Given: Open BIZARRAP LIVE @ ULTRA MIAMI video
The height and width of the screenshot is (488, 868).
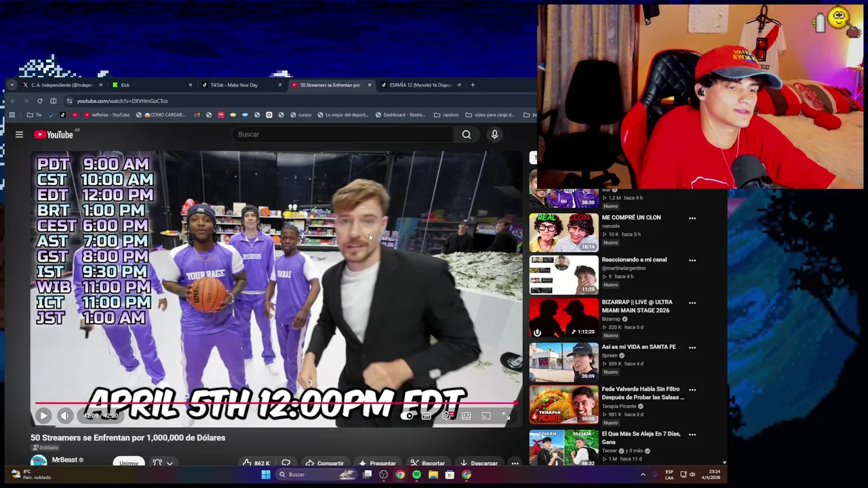Looking at the screenshot, I should coord(564,317).
